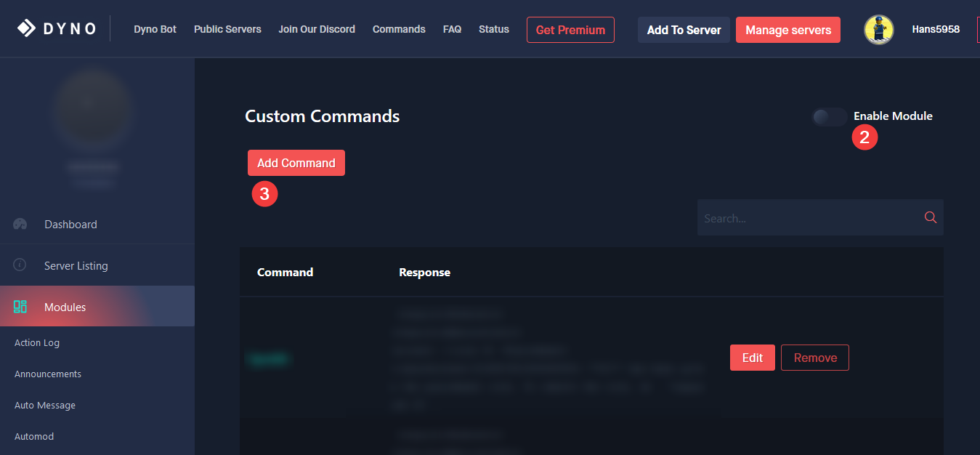Open the Auto Message module
This screenshot has width=980, height=455.
[x=45, y=405]
